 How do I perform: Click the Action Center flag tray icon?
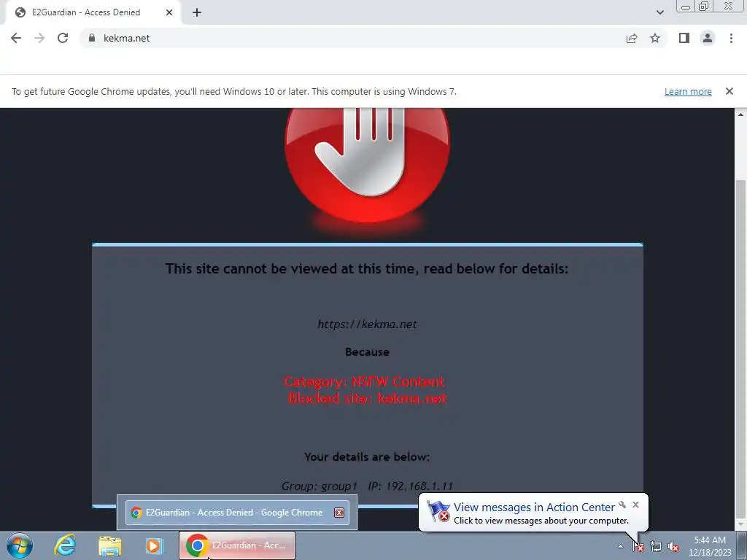click(x=638, y=547)
